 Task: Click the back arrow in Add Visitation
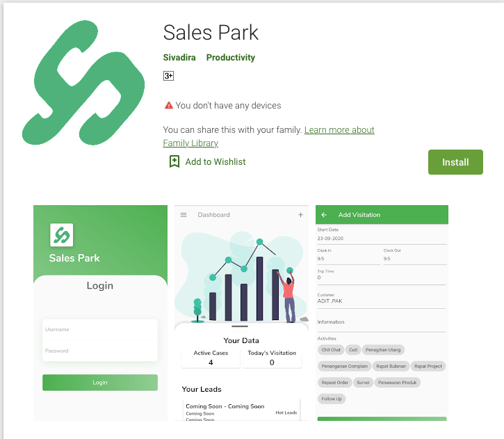[x=324, y=215]
